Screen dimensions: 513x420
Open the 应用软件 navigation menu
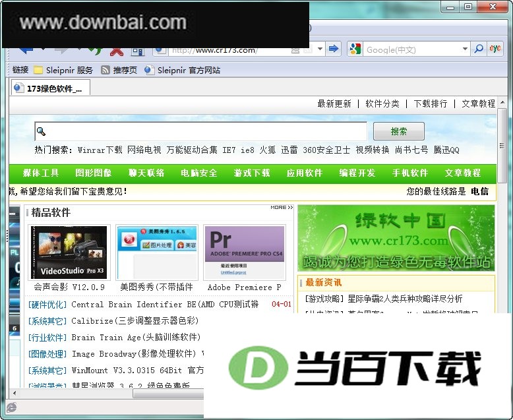pyautogui.click(x=305, y=173)
